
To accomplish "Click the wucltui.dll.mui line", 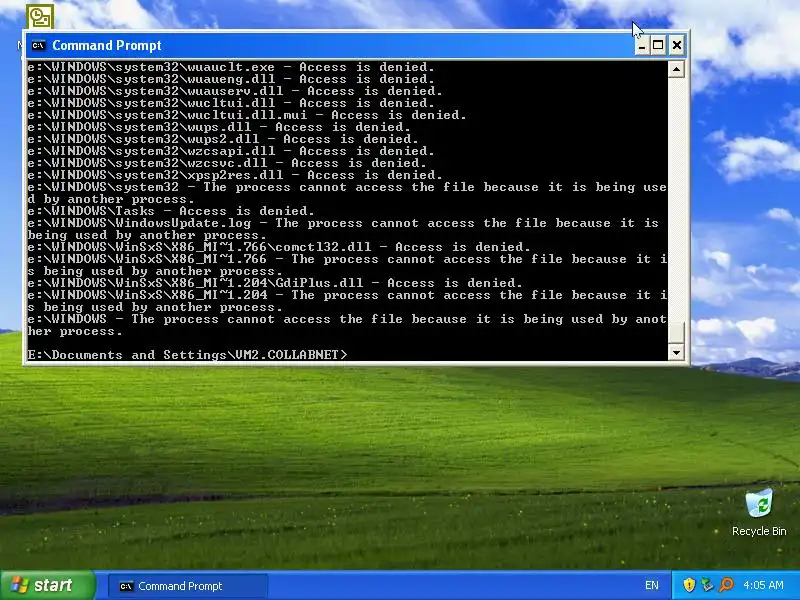I will click(x=247, y=115).
